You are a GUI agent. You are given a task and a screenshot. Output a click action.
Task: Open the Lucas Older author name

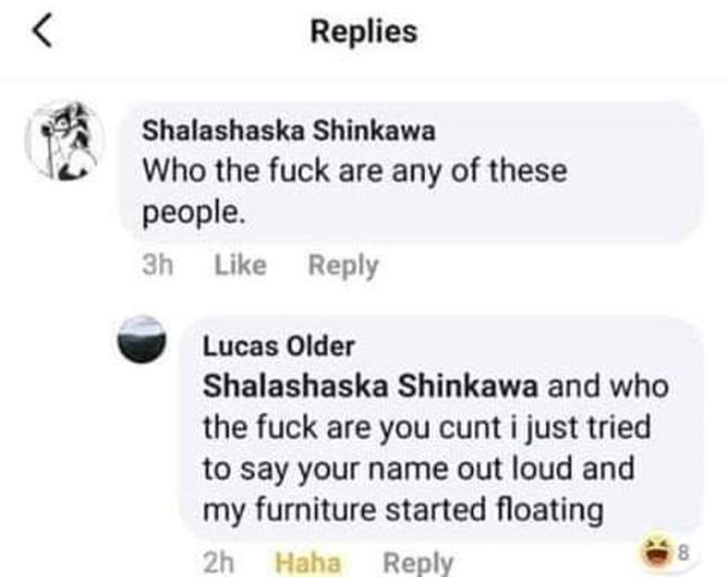click(x=278, y=346)
